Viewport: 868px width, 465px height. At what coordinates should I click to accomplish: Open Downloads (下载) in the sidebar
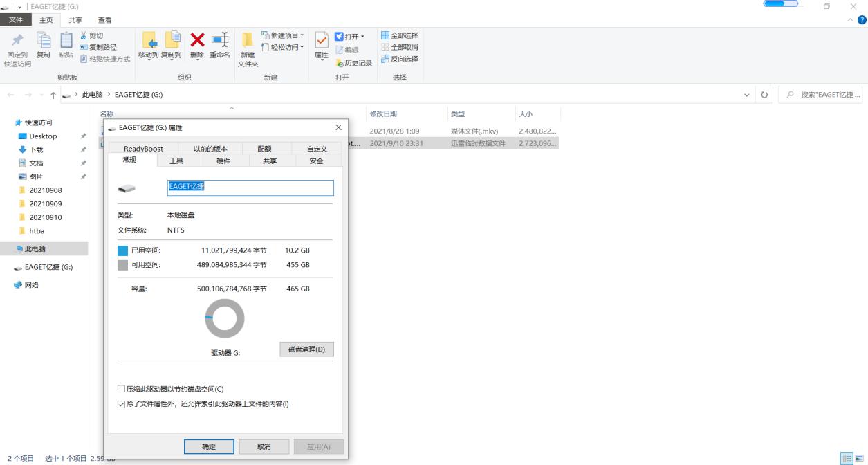coord(36,149)
